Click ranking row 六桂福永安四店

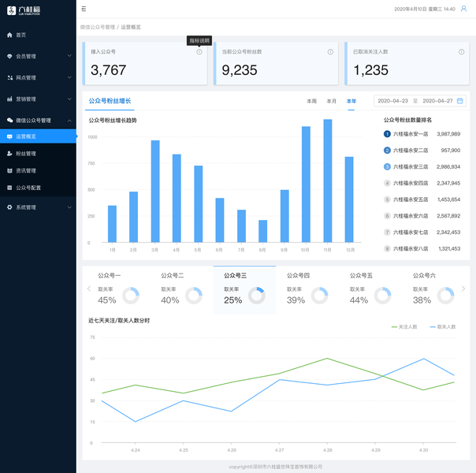422,183
